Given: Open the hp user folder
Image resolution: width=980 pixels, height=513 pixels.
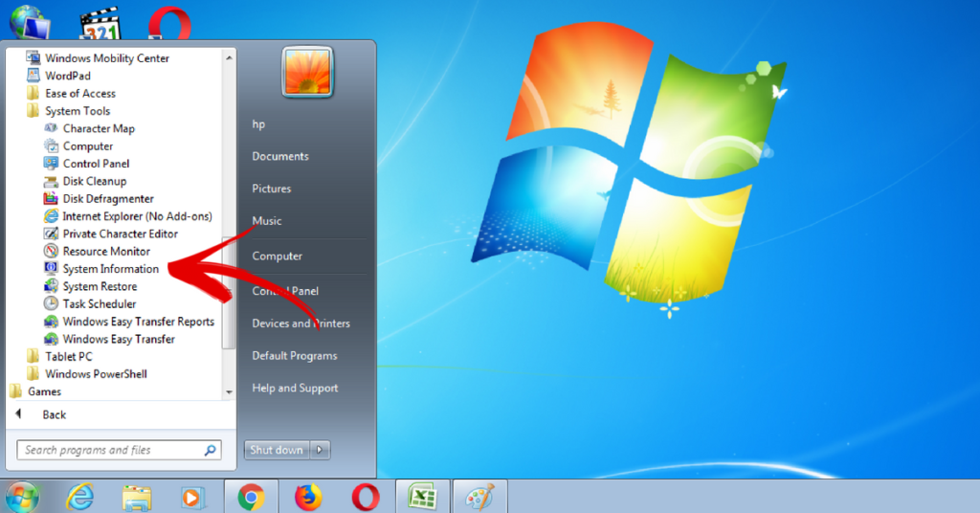Looking at the screenshot, I should click(x=258, y=124).
